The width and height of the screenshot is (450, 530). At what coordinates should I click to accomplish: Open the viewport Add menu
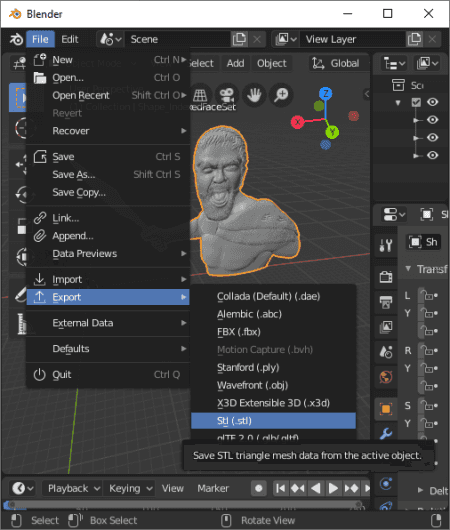coord(235,63)
